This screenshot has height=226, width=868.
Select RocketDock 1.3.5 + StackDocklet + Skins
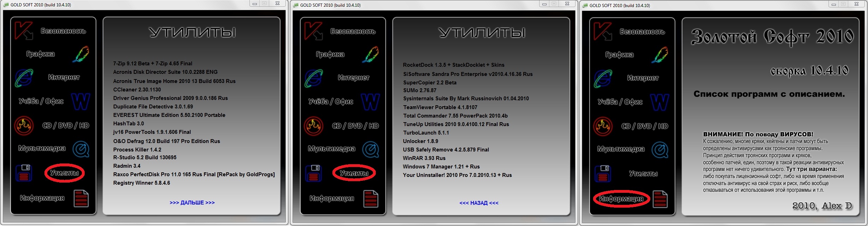click(454, 65)
